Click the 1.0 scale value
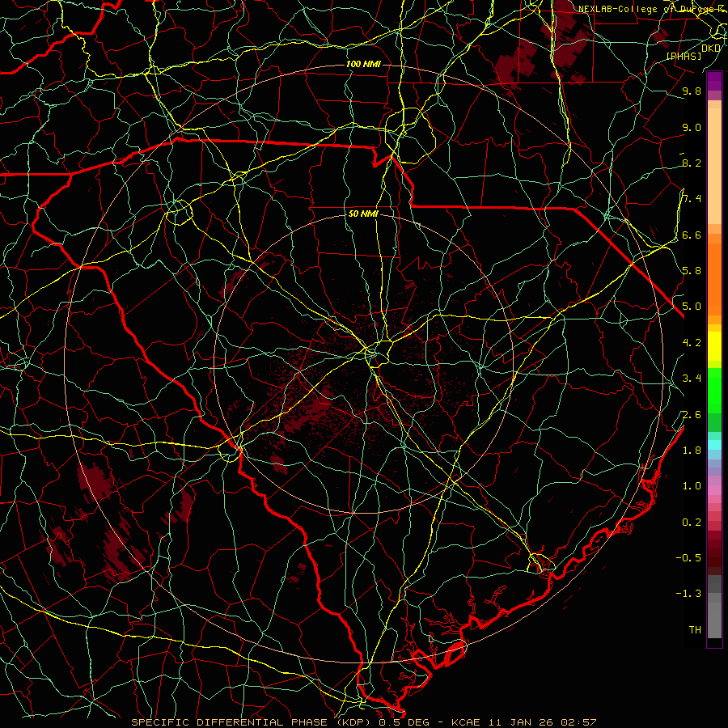 pyautogui.click(x=692, y=486)
